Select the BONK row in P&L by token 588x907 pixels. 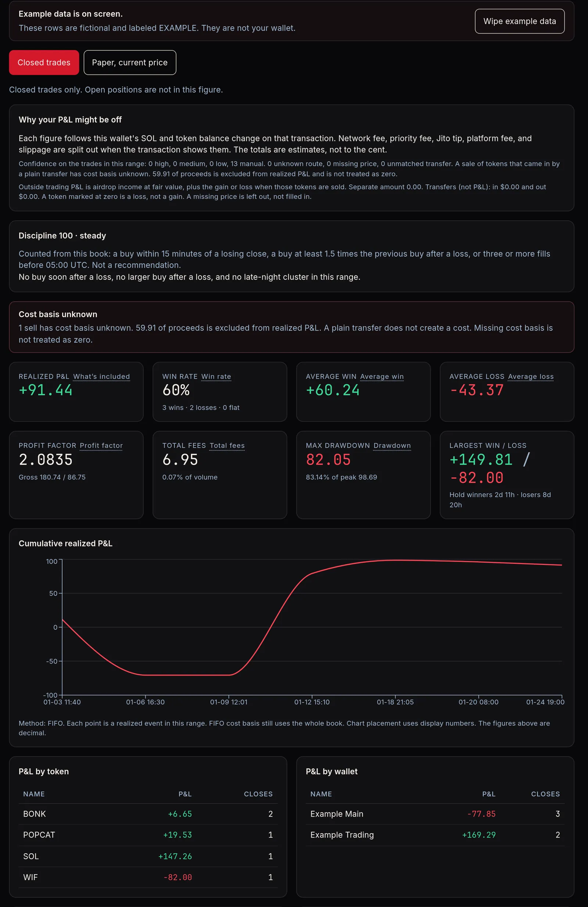148,814
